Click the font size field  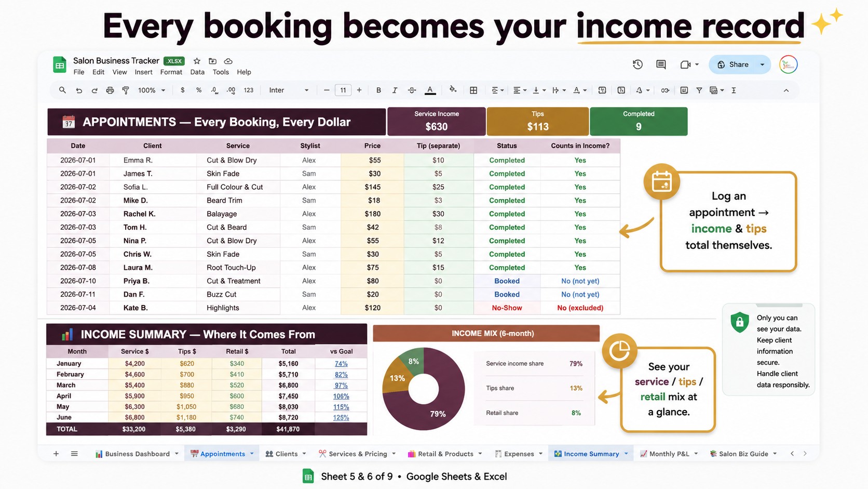(x=343, y=90)
